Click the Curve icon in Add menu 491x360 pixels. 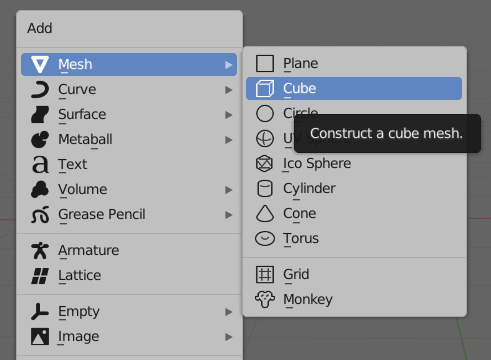coord(40,89)
